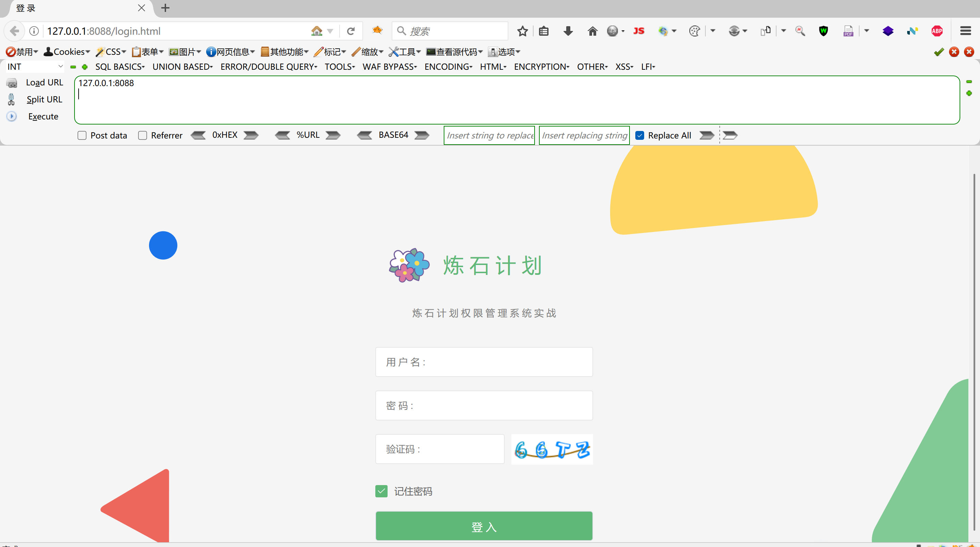Click the Execute play icon
Screen dimensions: 980x547
tap(12, 116)
